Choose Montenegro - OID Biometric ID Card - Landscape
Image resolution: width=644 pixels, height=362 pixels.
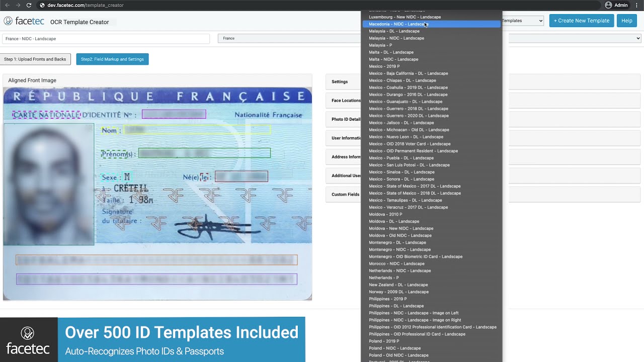click(432, 256)
